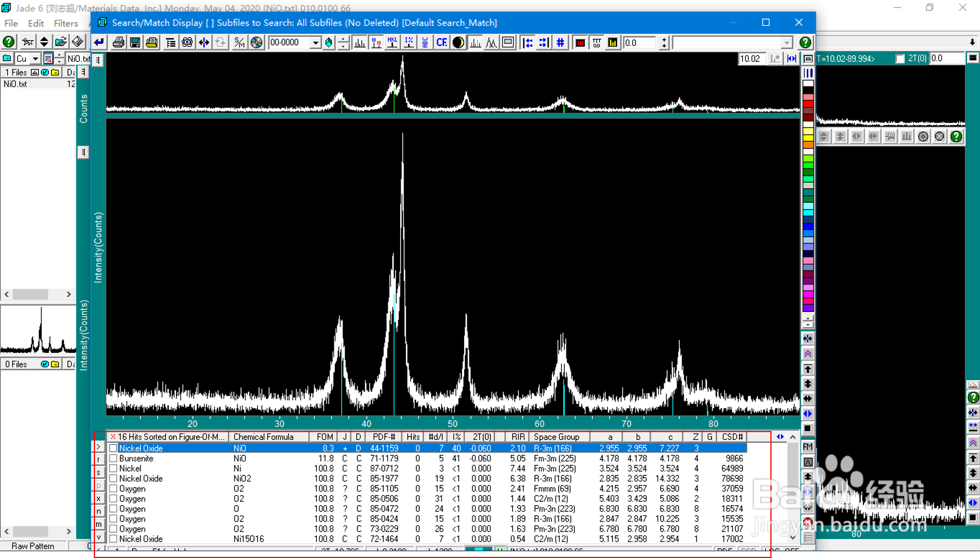Check the Nickel Oxide NiO2 checkbox
980x558 pixels.
(114, 479)
